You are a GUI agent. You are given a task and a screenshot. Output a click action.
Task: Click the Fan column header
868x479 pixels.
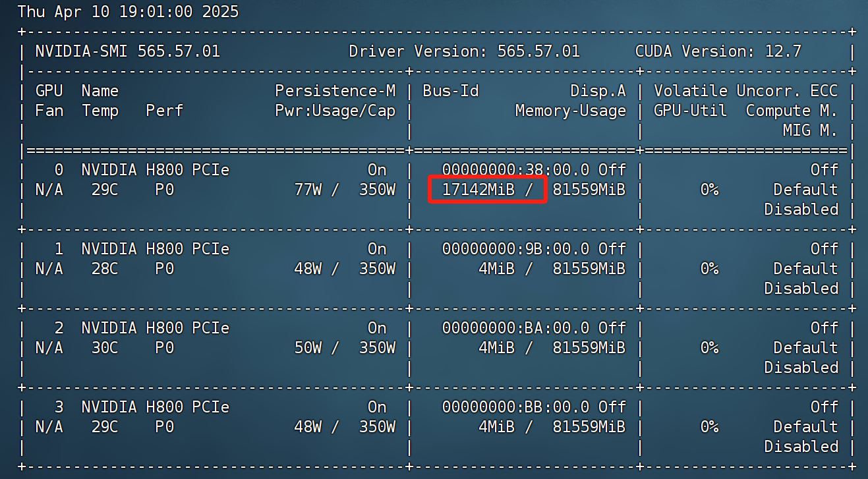tap(49, 111)
